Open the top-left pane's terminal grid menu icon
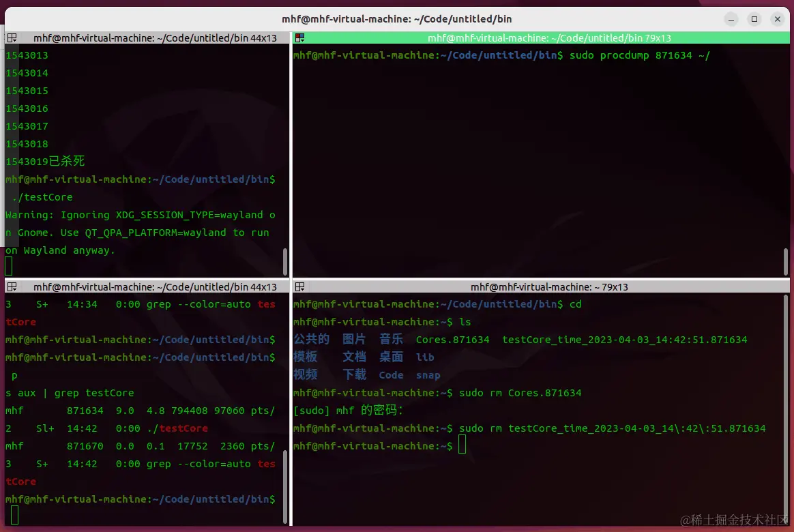 [12, 38]
